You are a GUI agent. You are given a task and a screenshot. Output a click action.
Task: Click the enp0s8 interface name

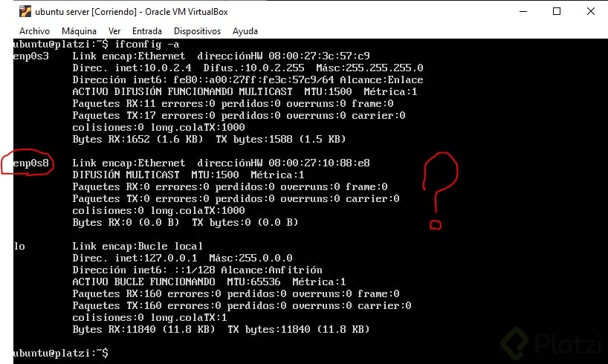[31, 163]
